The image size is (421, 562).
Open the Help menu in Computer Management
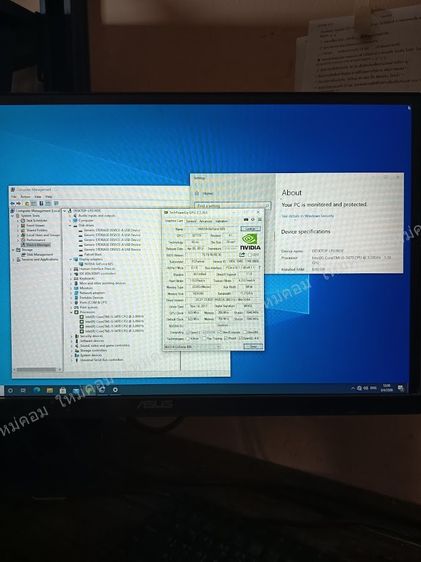pyautogui.click(x=49, y=197)
